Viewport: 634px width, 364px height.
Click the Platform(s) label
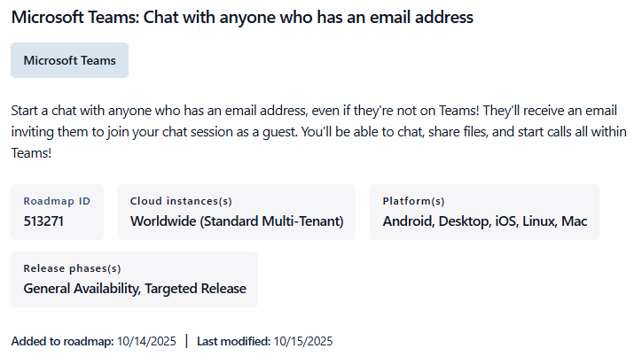pos(414,201)
